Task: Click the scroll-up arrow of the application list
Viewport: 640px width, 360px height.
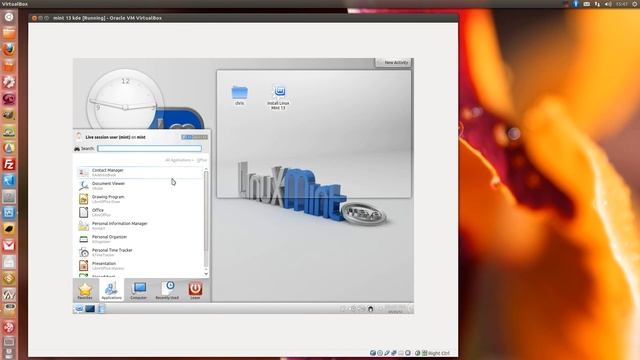Action: coord(206,169)
